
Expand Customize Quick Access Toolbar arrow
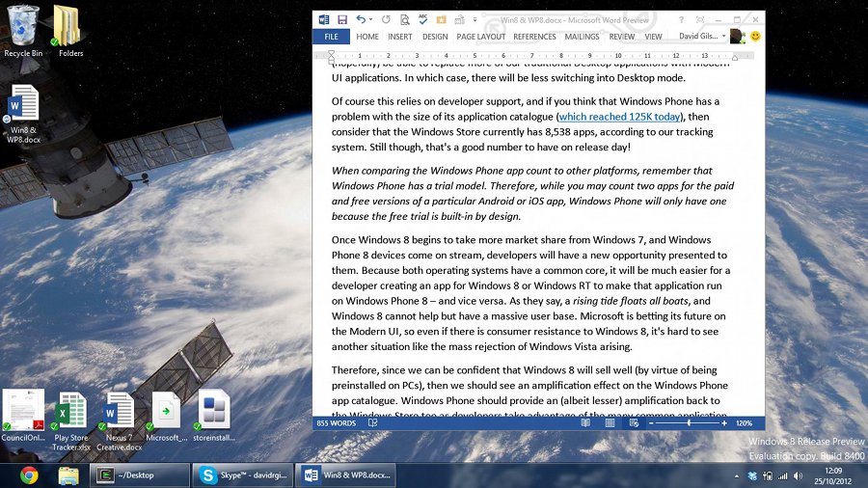coord(475,20)
